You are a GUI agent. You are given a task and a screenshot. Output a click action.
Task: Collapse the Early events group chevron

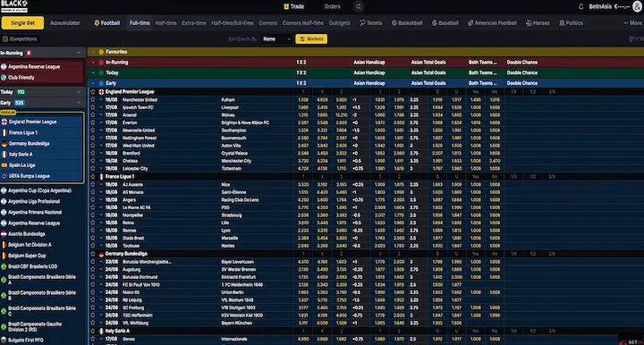click(x=93, y=83)
